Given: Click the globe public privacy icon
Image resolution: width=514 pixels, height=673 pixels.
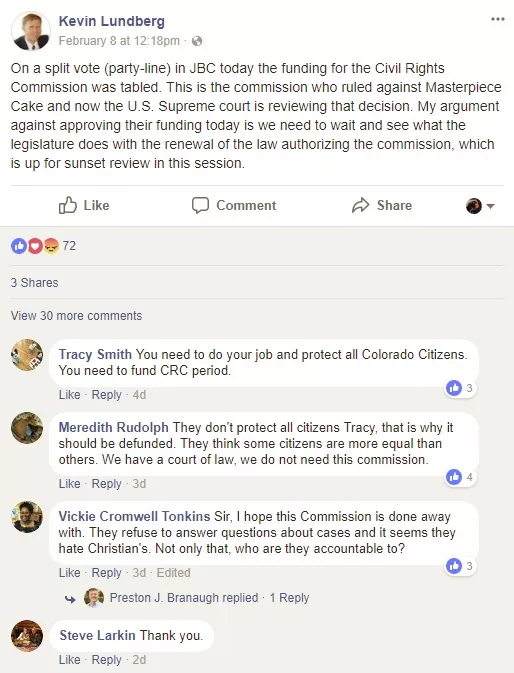Looking at the screenshot, I should click(x=197, y=41).
